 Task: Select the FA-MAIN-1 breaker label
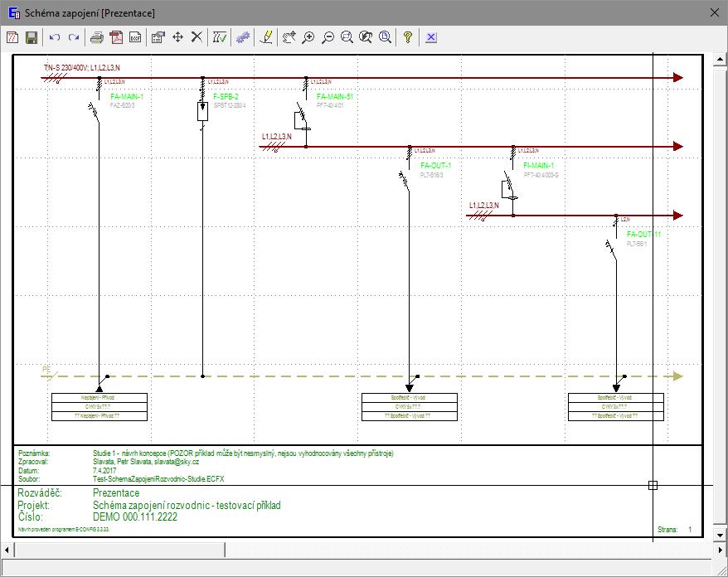[127, 96]
